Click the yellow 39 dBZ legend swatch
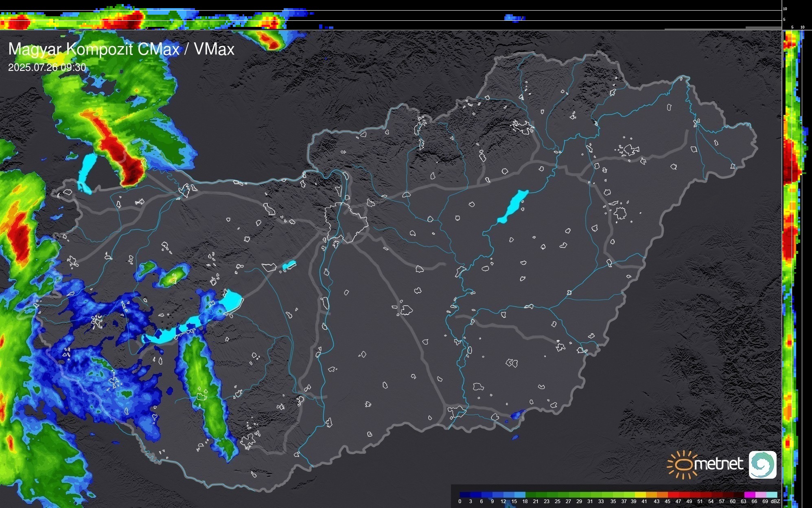Screen dimensions: 812x508 click(x=640, y=495)
